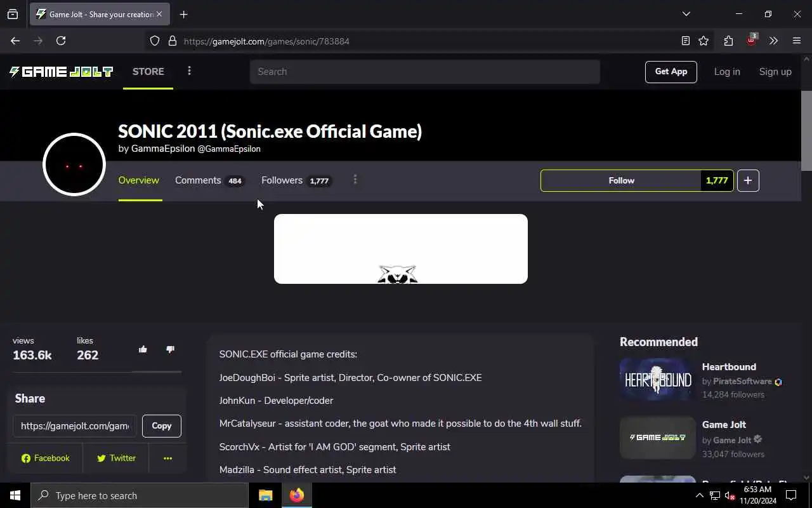Click the Game Jolt logo
The width and height of the screenshot is (812, 508).
[61, 72]
